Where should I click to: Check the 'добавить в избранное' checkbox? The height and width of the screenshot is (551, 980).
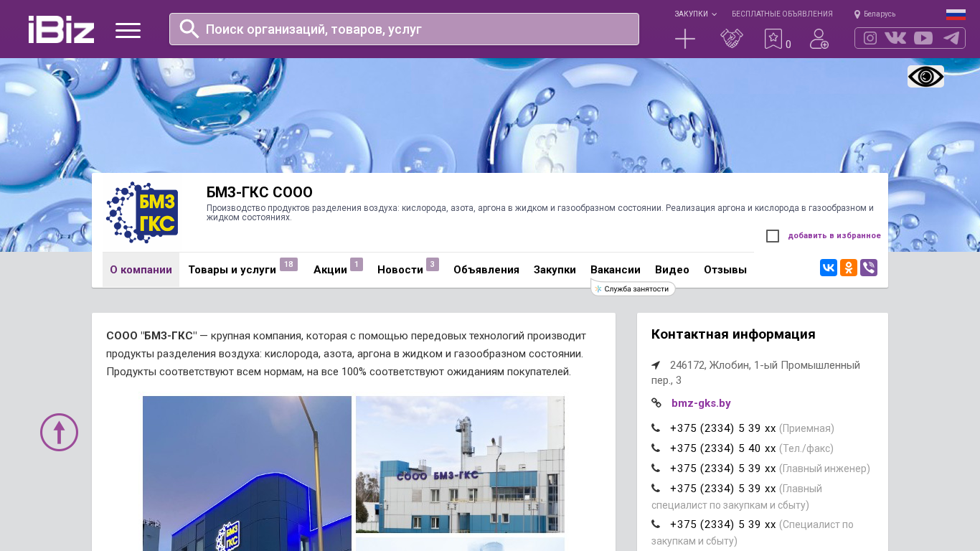[x=773, y=236]
